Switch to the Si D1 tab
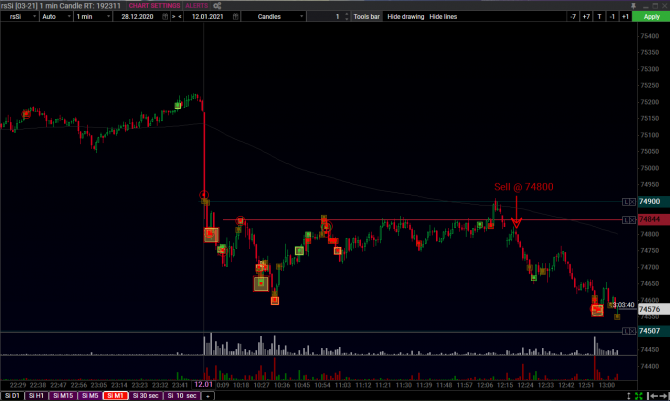670x401 pixels. tap(12, 396)
